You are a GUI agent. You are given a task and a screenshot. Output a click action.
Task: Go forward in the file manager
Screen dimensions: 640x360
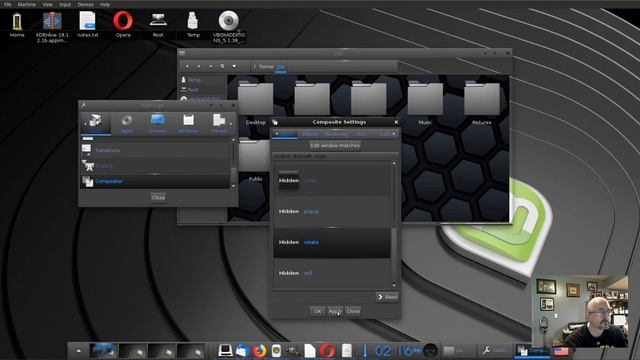[x=199, y=66]
